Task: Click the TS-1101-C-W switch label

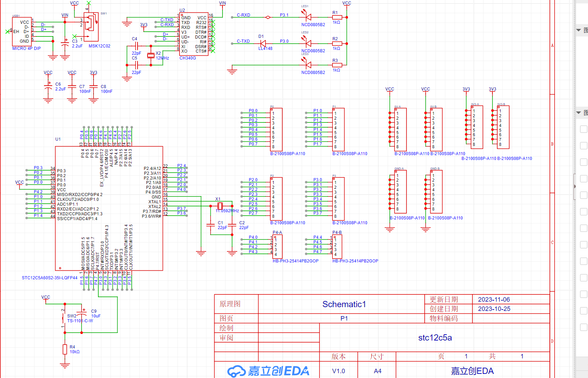Action: click(80, 321)
